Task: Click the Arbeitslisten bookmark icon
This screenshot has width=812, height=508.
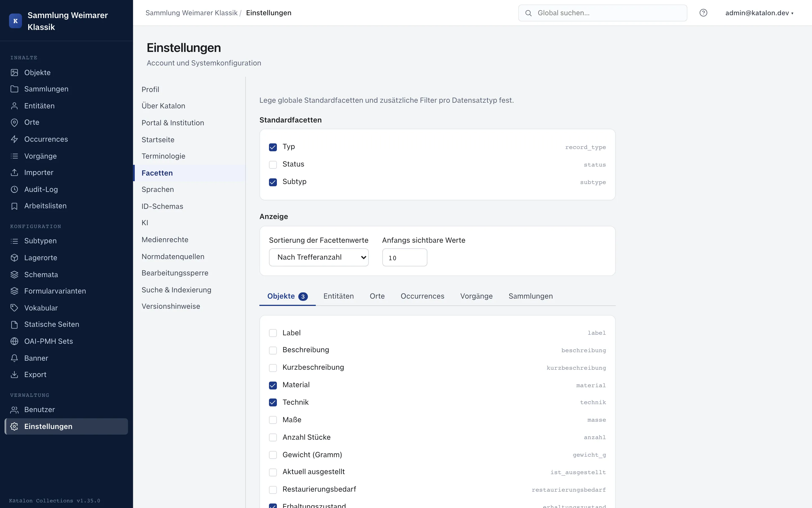Action: (x=14, y=206)
